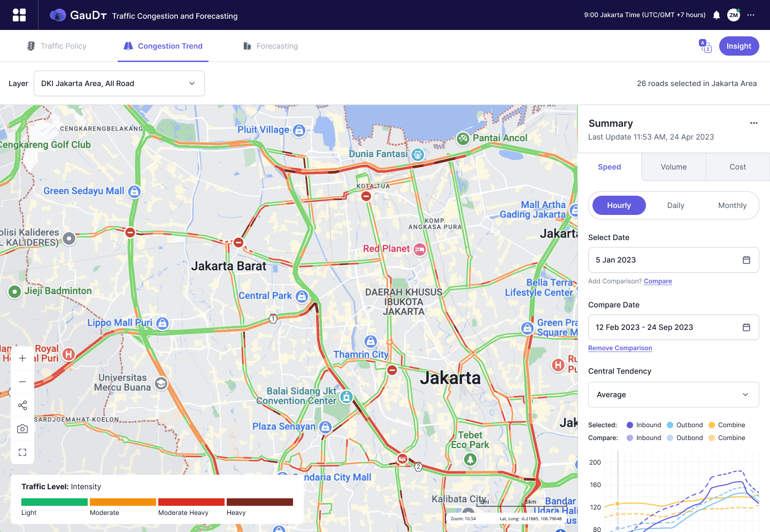
Task: Click Plaza Senayan shopping marker
Action: (325, 427)
